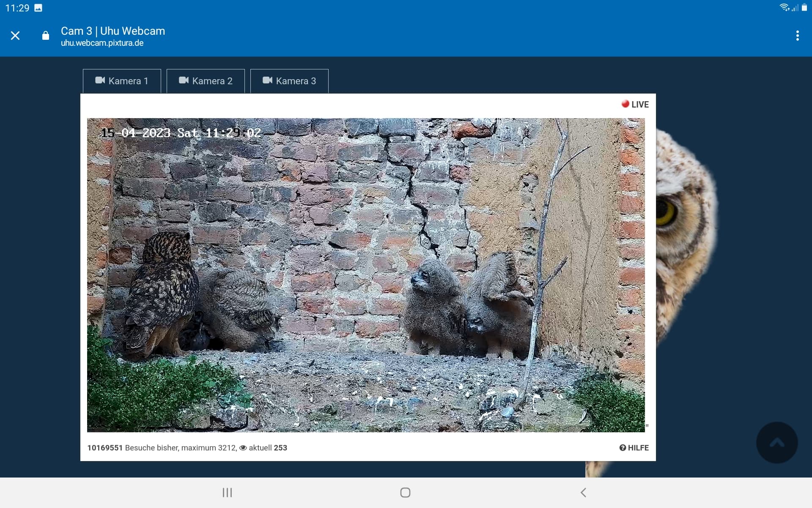Tap the current viewers number 253

[280, 448]
